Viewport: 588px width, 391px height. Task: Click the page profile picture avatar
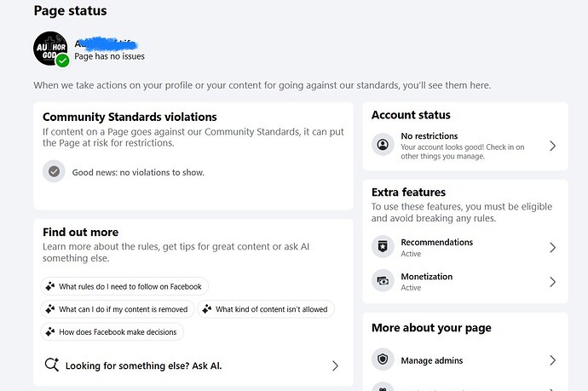tap(50, 49)
